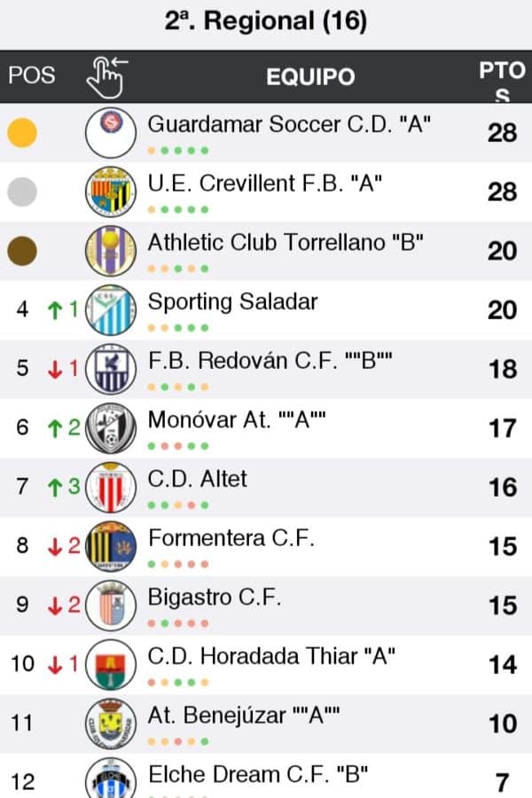This screenshot has height=798, width=532.
Task: Open F.B. Redován C.F. crest icon
Action: 111,369
